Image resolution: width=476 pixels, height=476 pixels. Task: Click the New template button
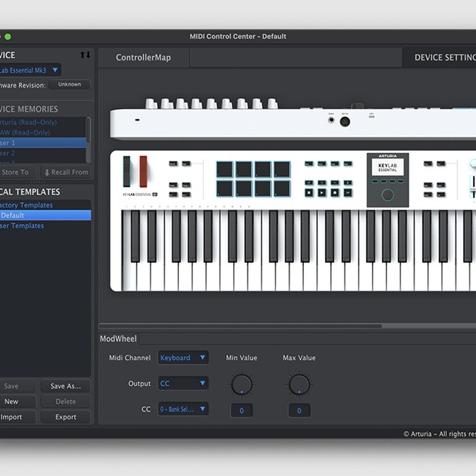coord(17,402)
